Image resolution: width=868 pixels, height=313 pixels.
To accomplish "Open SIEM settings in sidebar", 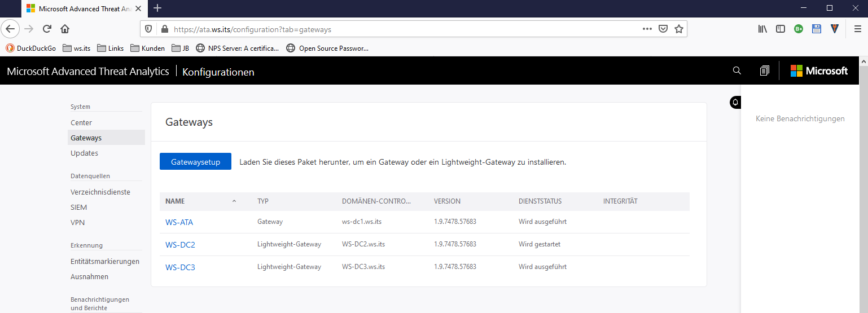I will coord(78,207).
